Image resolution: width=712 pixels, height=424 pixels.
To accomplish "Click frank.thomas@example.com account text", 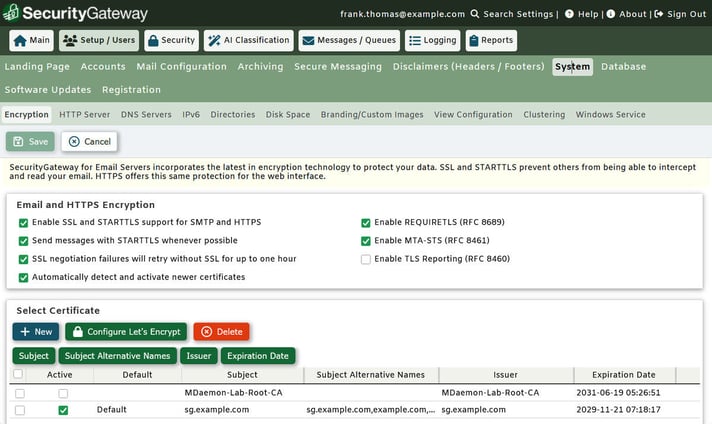I will click(x=402, y=14).
